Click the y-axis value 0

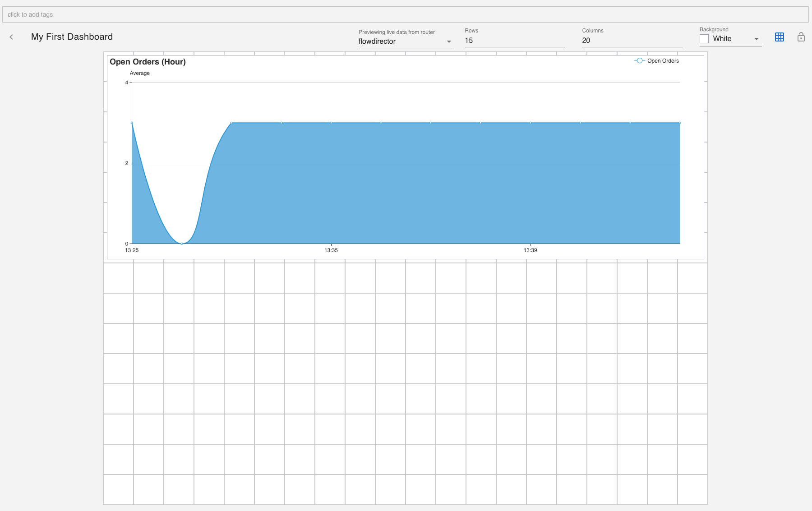pyautogui.click(x=127, y=244)
